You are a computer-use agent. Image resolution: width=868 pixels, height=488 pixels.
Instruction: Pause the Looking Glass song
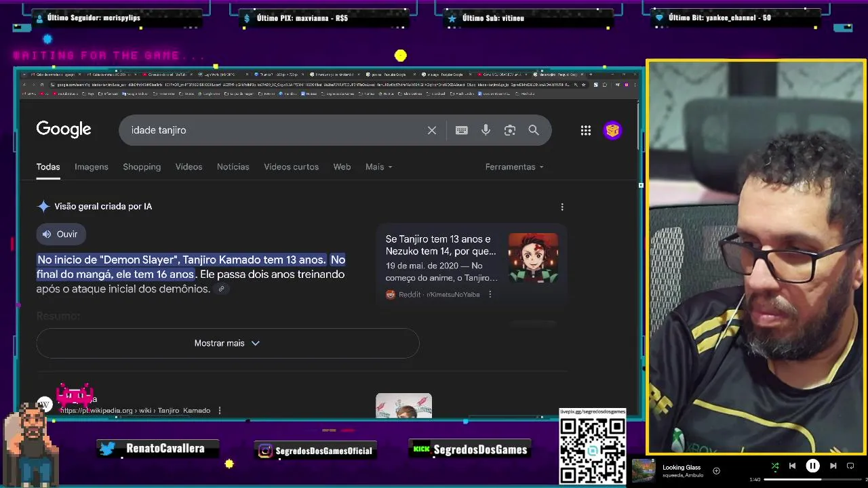812,466
